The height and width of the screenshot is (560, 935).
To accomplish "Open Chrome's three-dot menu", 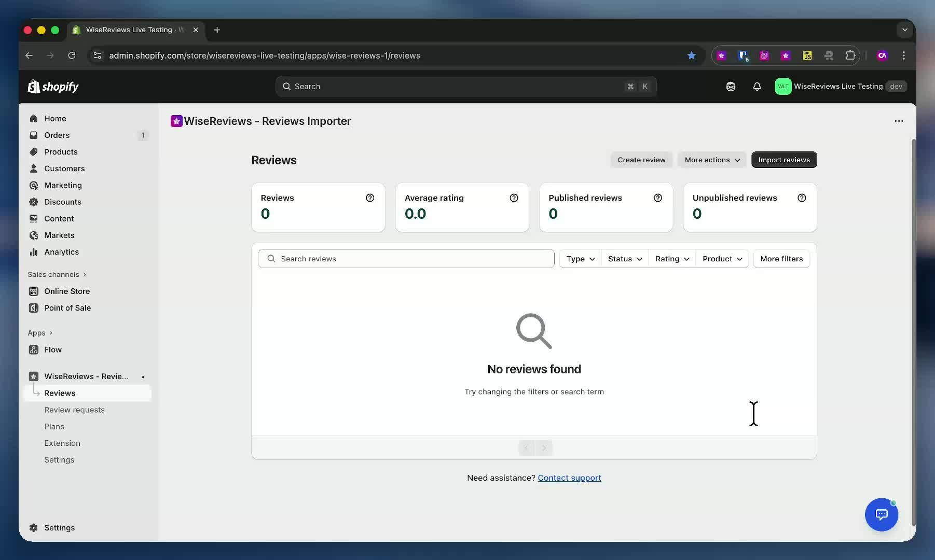I will point(904,55).
